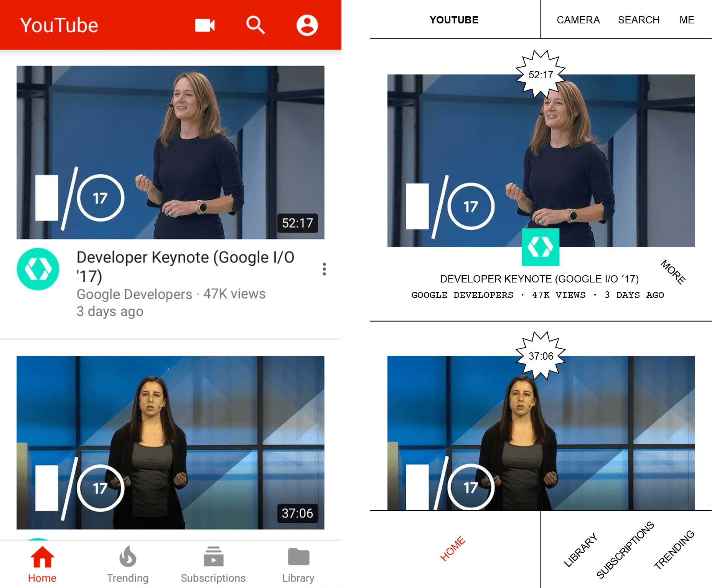Screen dimensions: 712x588
Task: Tap the YouTube logo text in red header
Action: click(59, 25)
